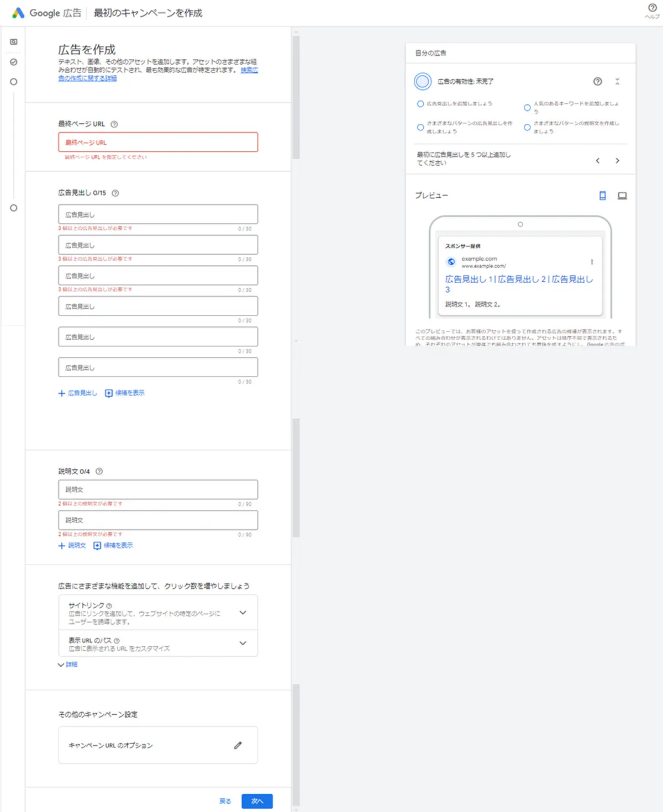Switch preview to desktop view

(x=623, y=196)
